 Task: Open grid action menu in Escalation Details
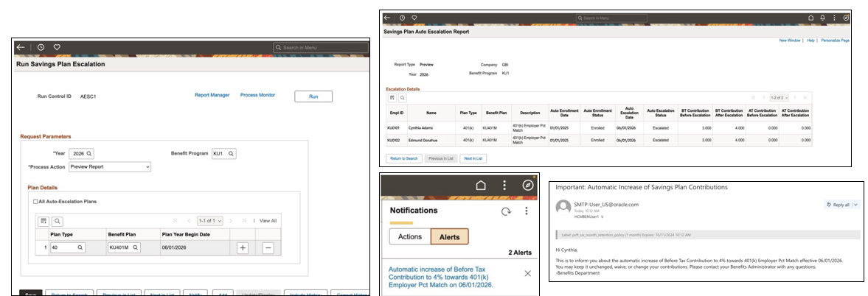click(392, 98)
